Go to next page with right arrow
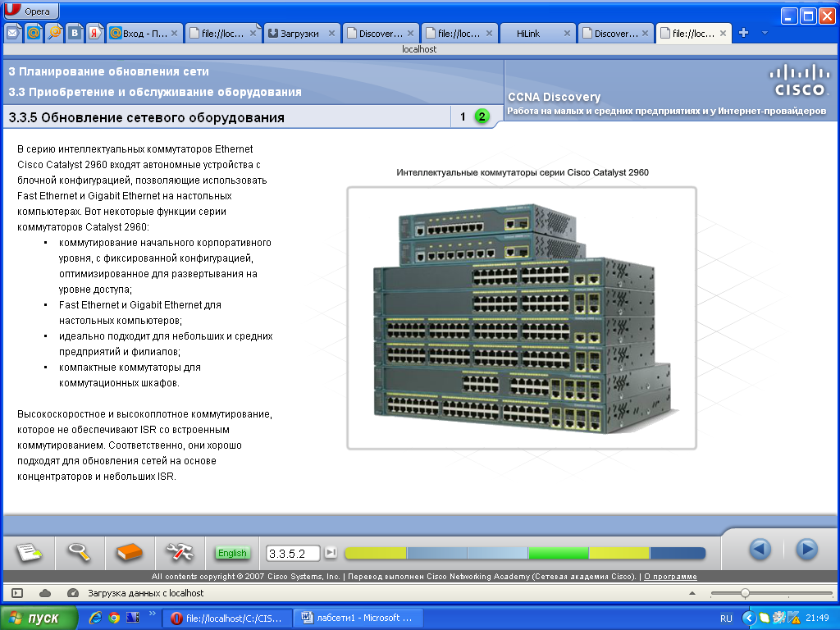Image resolution: width=840 pixels, height=630 pixels. (806, 549)
